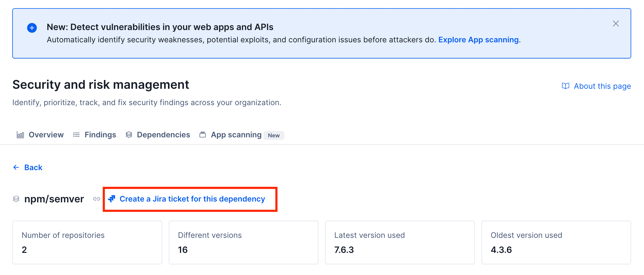
Task: Click the blue plus icon in the banner
Action: [32, 28]
